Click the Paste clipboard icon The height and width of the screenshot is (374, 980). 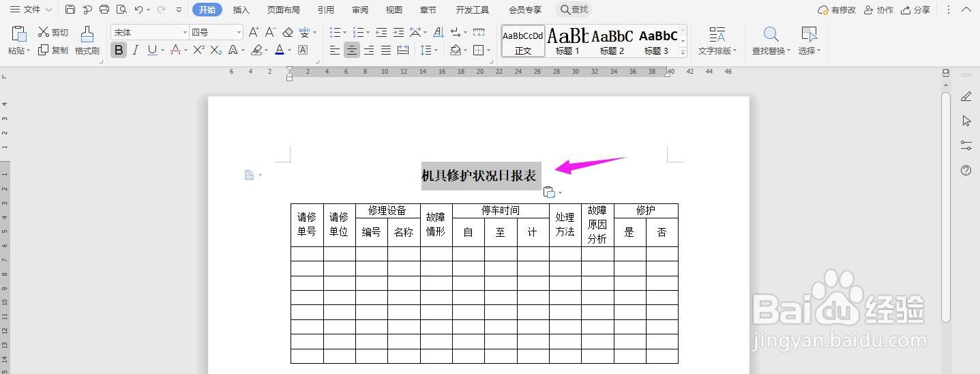(x=19, y=34)
